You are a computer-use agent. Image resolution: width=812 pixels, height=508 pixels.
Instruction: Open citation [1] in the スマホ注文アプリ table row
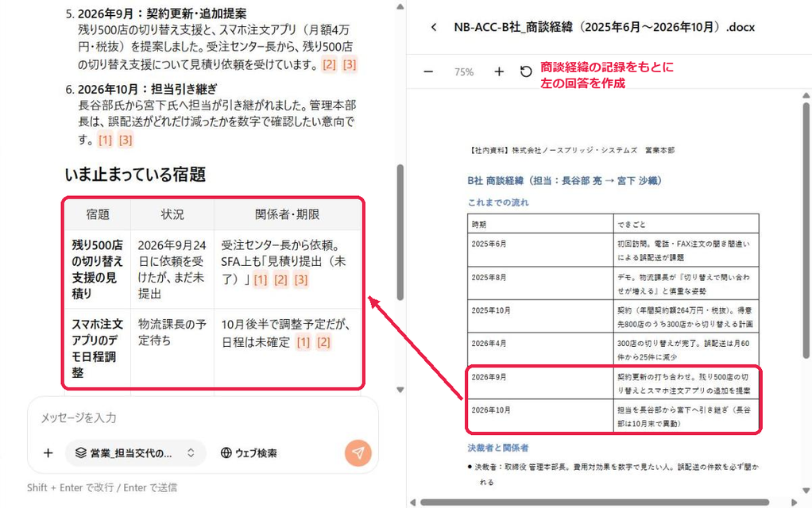(304, 342)
